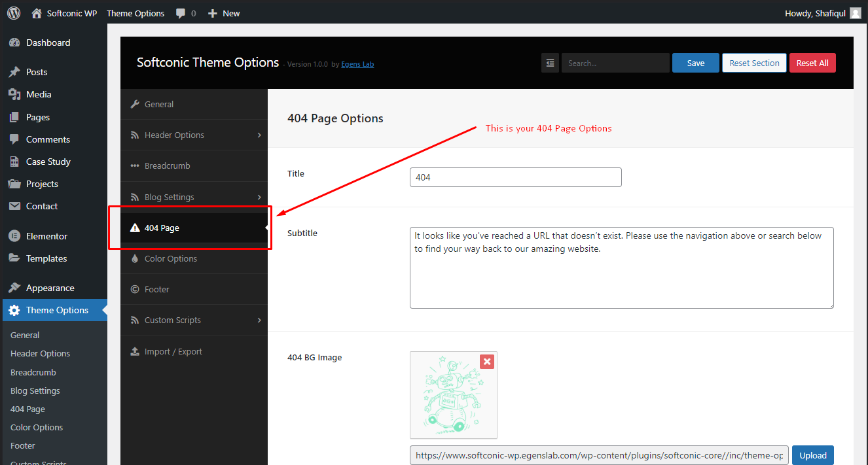Click the Comments speech bubble sidebar icon
The width and height of the screenshot is (868, 465).
coord(14,139)
